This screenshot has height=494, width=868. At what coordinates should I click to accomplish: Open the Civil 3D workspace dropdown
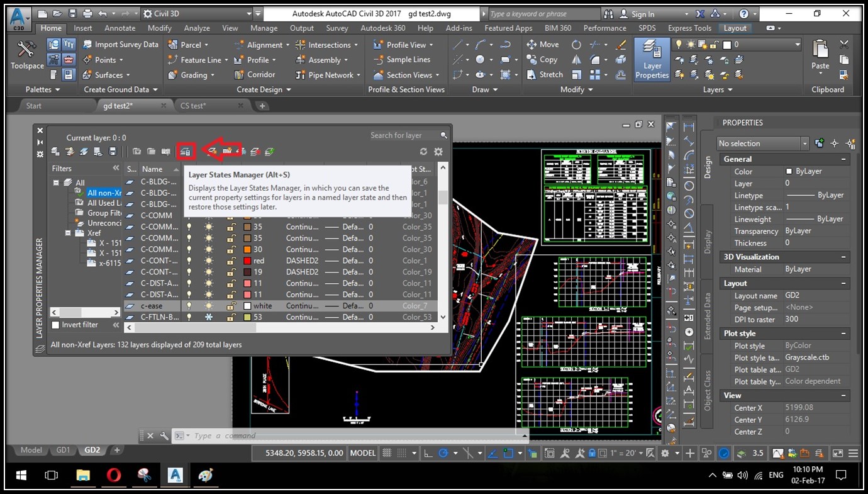(196, 13)
